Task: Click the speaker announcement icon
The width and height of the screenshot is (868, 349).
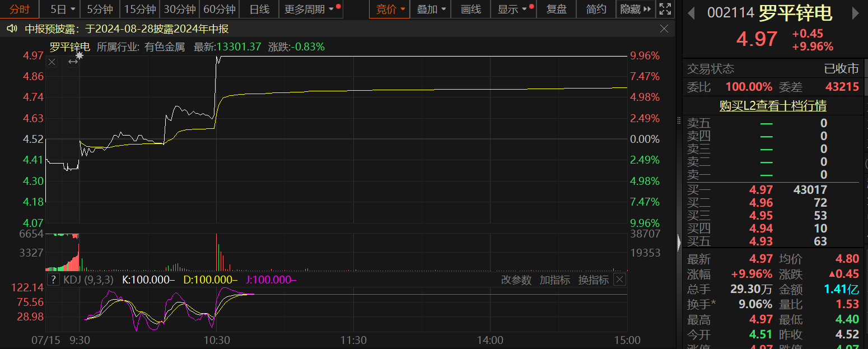Action: point(11,29)
